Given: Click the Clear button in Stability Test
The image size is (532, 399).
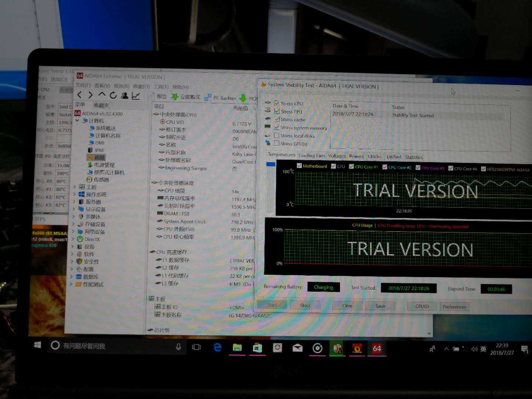Looking at the screenshot, I should tap(347, 306).
